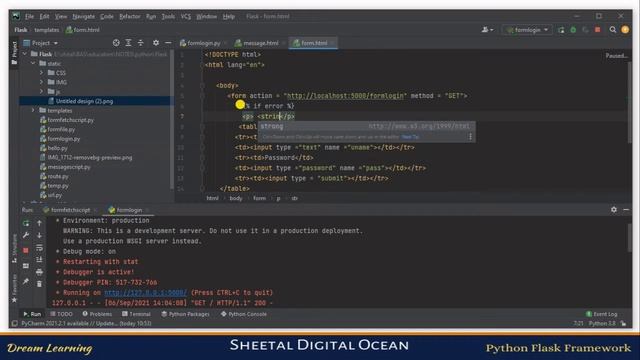Open Python Console tool window
The image size is (640, 360).
244,314
